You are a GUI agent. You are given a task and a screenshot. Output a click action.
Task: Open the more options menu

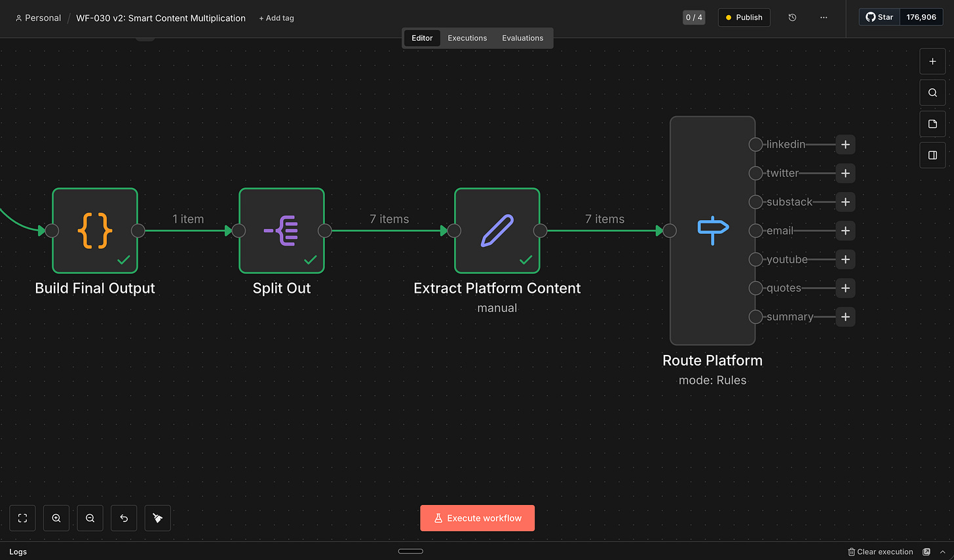click(824, 18)
